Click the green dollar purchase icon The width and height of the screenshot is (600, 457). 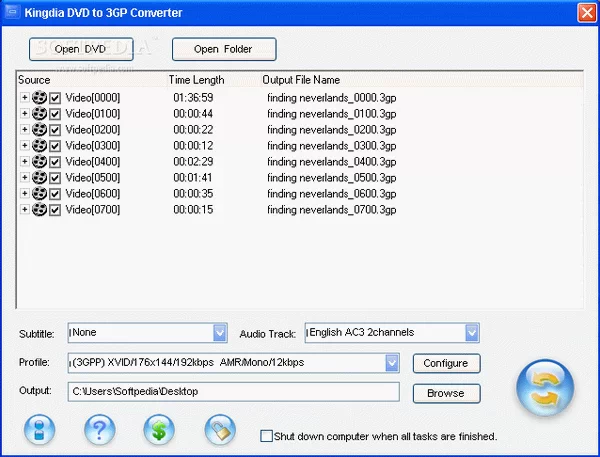pos(159,430)
